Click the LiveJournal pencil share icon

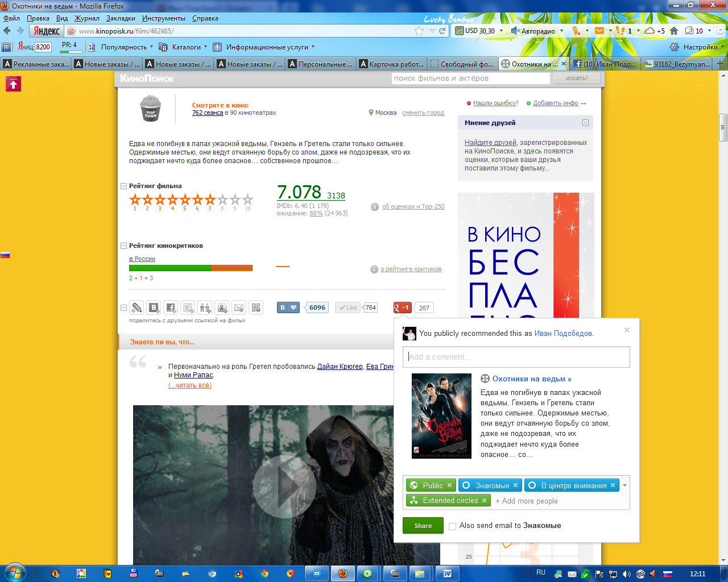136,307
